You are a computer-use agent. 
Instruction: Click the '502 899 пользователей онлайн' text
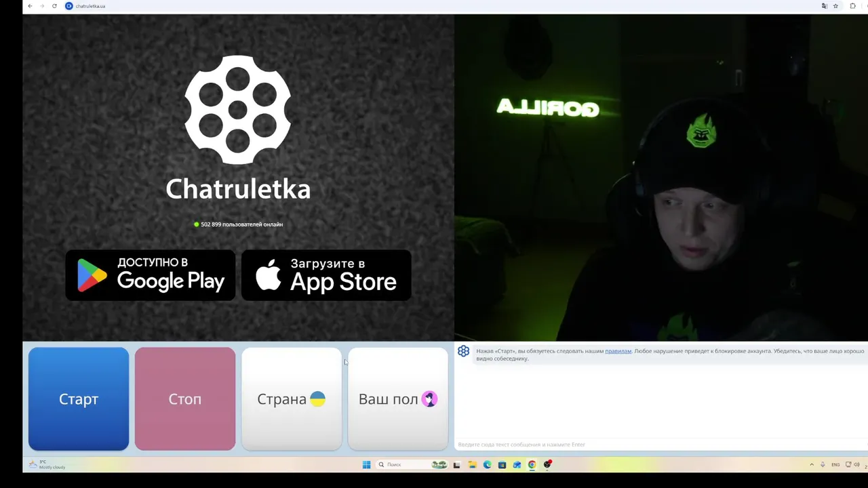[x=242, y=224]
